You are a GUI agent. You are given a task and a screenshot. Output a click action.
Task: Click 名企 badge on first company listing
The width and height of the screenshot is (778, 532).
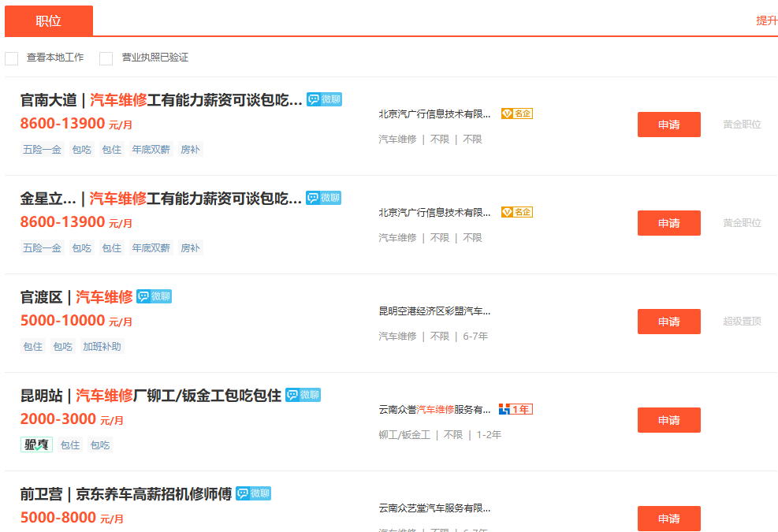(517, 113)
